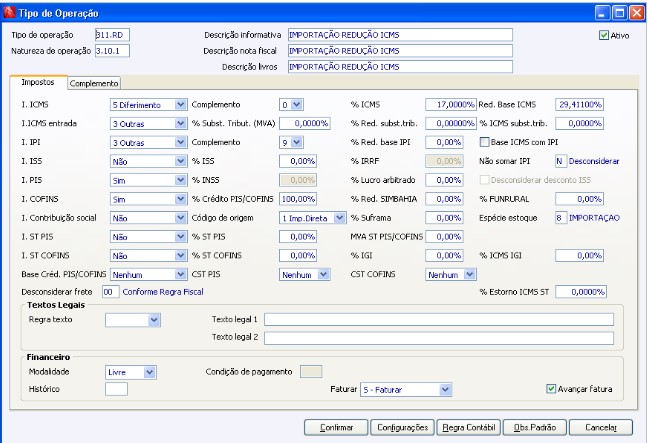This screenshot has height=443, width=648.
Task: Open the I. ICMS dropdown
Action: tap(180, 104)
